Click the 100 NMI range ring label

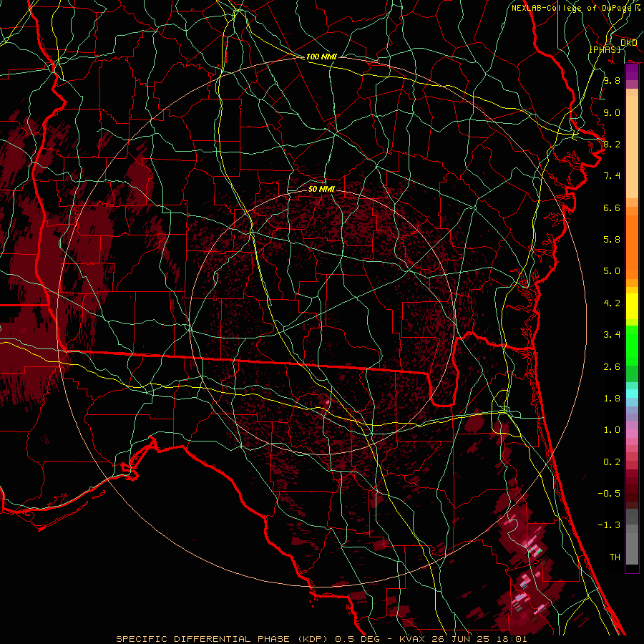[321, 57]
